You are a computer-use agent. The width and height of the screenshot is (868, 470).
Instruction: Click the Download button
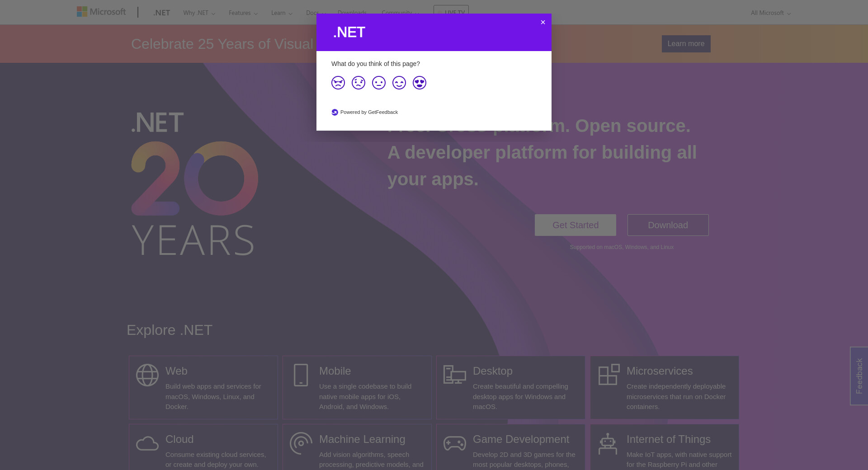tap(668, 225)
